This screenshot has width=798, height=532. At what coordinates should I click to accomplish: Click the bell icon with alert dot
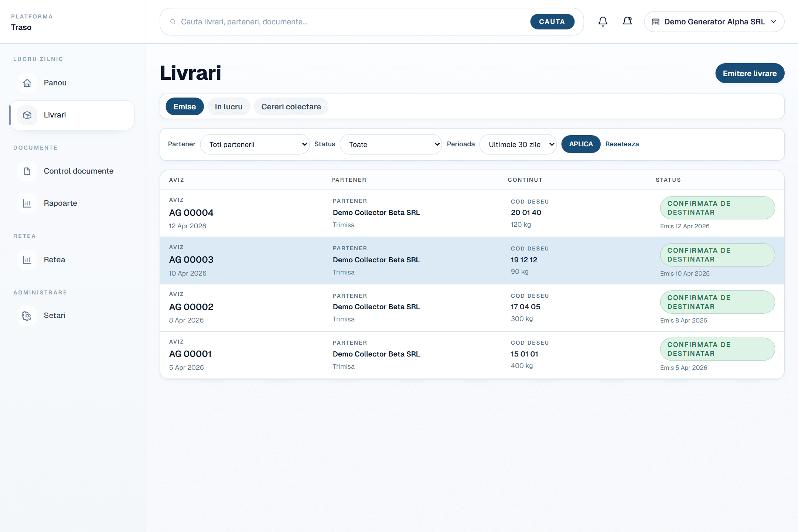(627, 21)
